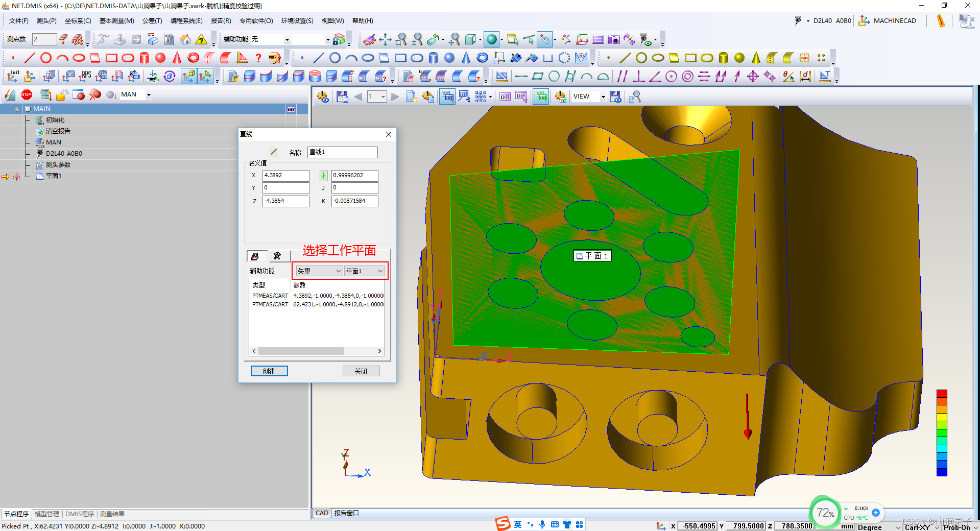Switch to the DMIS程序 tab
Image resolution: width=980 pixels, height=531 pixels.
[80, 514]
